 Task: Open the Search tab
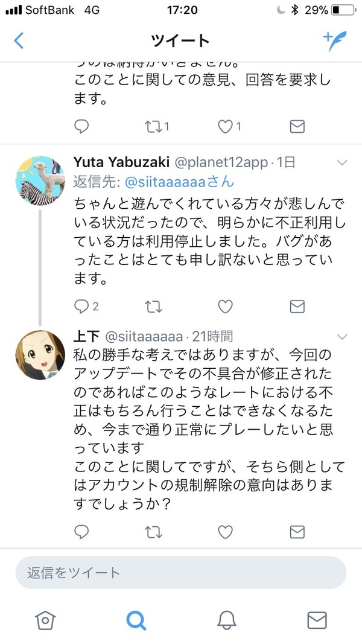coord(136,620)
